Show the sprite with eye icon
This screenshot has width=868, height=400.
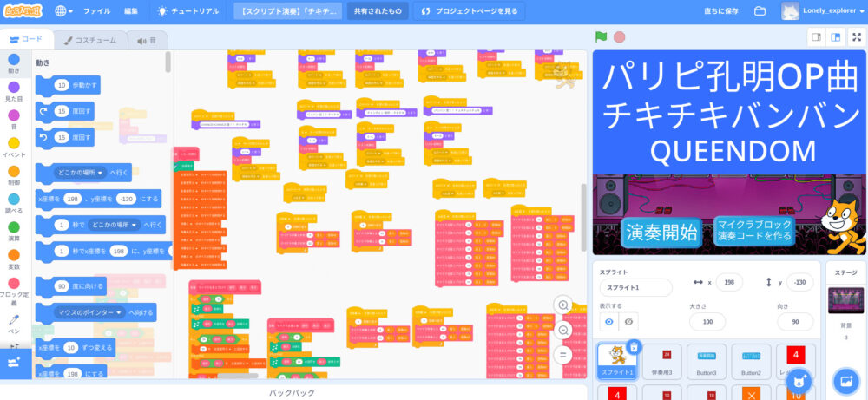tap(609, 321)
